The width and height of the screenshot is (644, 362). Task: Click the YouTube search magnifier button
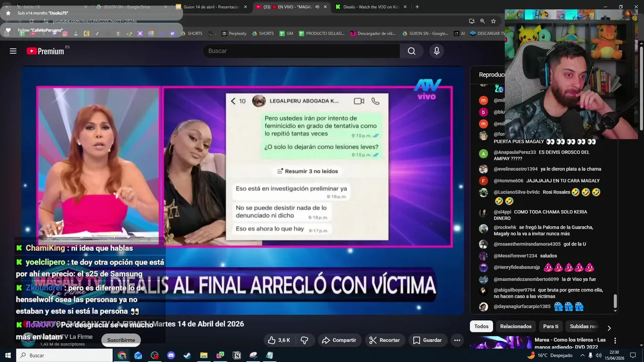(x=412, y=51)
